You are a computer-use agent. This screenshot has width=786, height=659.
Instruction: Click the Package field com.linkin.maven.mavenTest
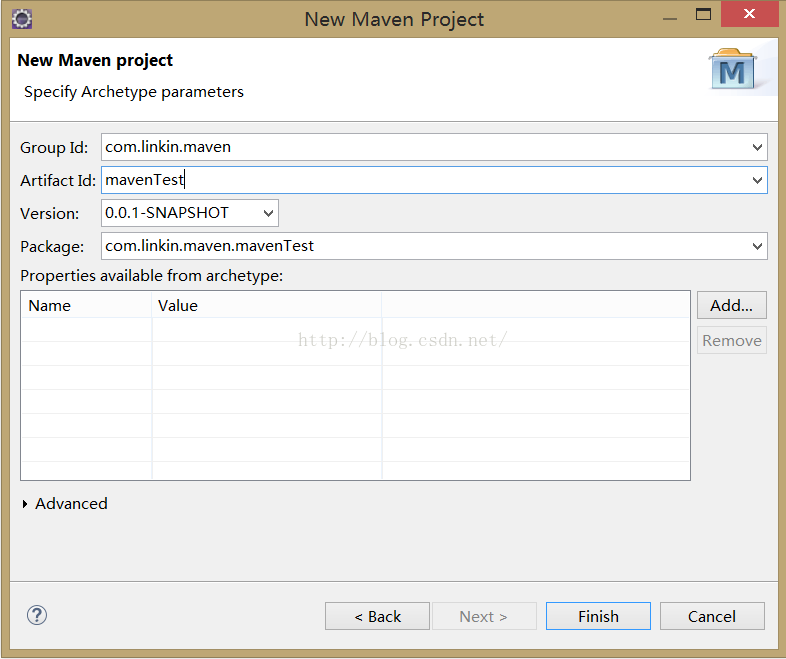[434, 246]
